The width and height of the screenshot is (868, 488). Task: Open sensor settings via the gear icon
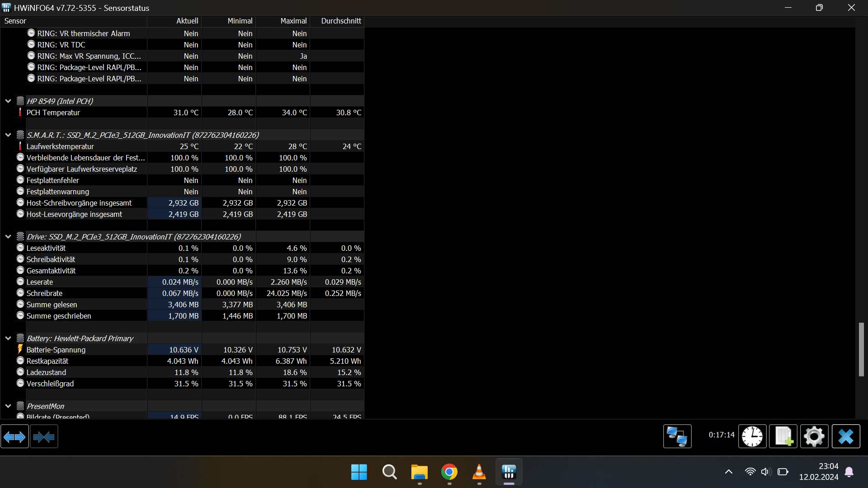pyautogui.click(x=814, y=436)
